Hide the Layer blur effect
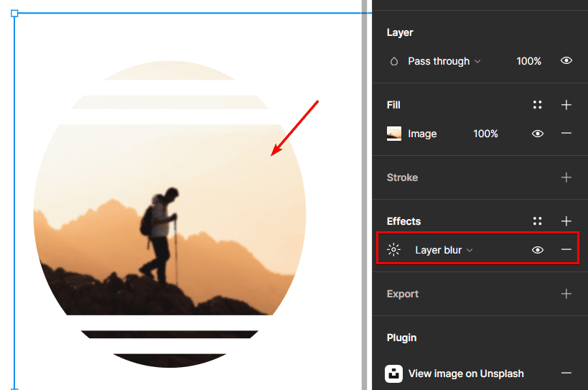588x390 pixels. click(537, 250)
